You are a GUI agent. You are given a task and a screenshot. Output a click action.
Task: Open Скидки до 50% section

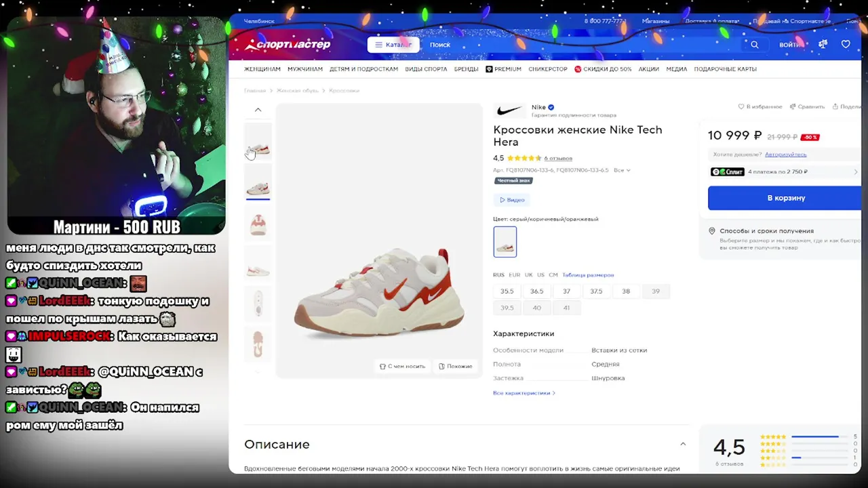pos(603,69)
